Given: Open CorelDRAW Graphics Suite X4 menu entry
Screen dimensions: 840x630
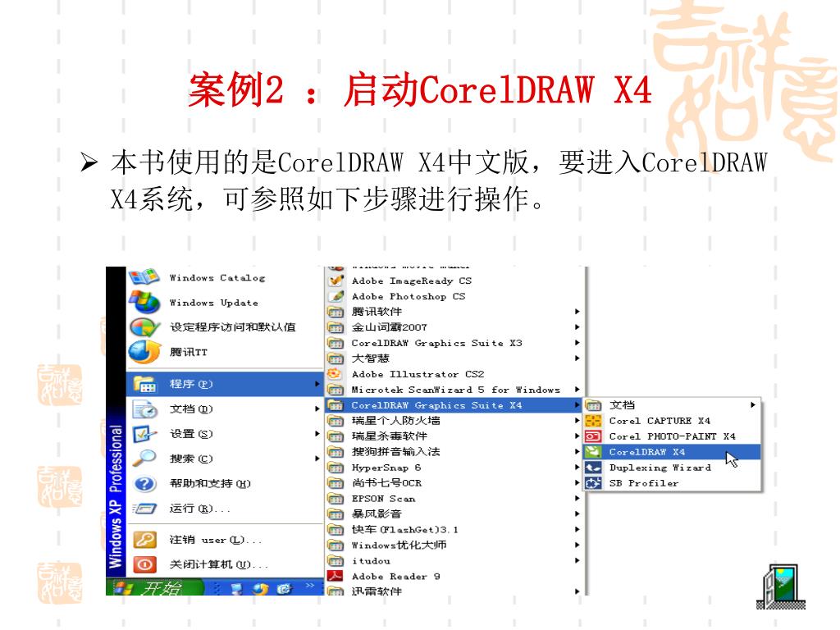Looking at the screenshot, I should pos(454,405).
